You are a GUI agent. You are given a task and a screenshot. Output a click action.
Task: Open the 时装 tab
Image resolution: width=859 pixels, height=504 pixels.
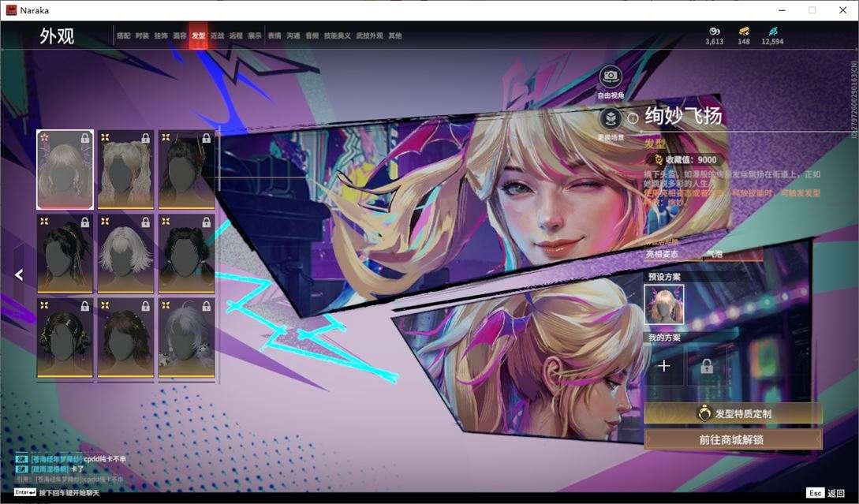142,35
